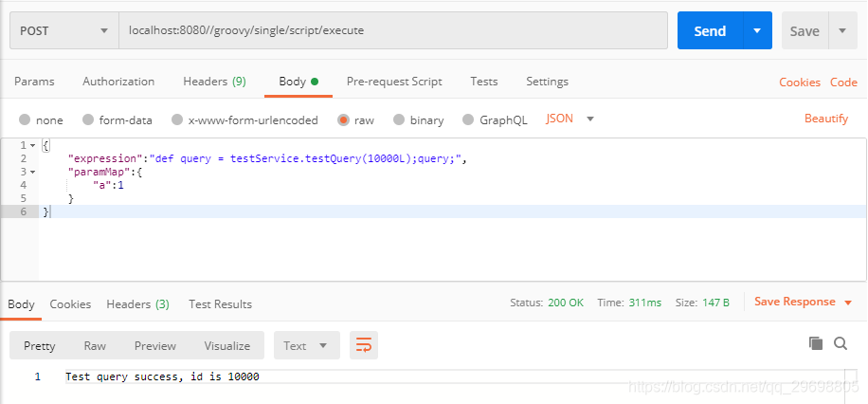Screen dimensions: 868x404
Task: Open response search magnifier icon
Action: pyautogui.click(x=841, y=343)
